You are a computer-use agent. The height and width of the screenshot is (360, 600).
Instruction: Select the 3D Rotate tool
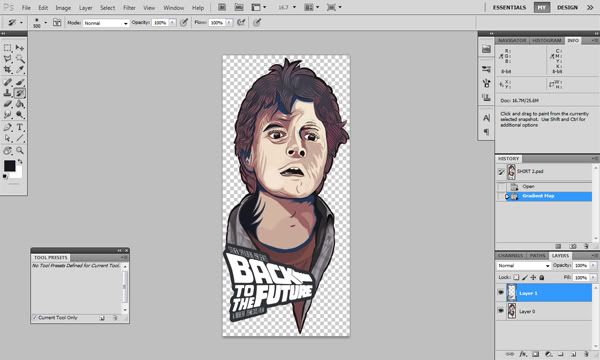(x=8, y=151)
